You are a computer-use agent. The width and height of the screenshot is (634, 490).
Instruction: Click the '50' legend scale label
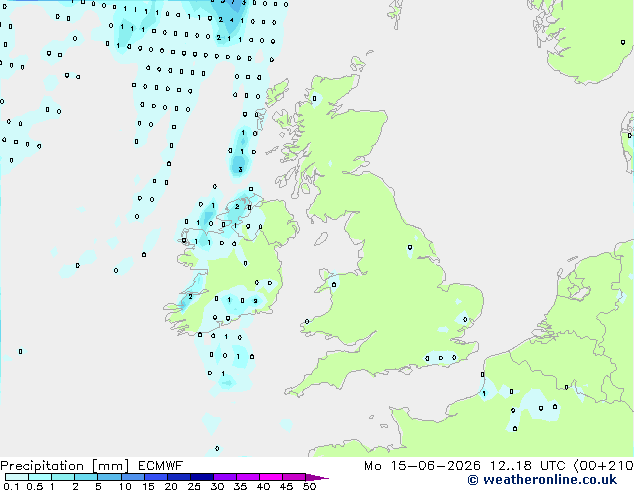(309, 486)
